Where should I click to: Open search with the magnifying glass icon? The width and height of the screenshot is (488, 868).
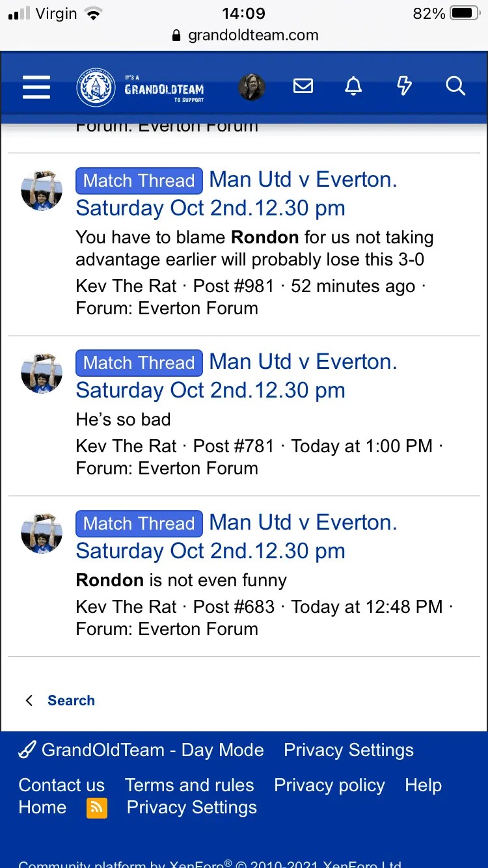point(455,86)
